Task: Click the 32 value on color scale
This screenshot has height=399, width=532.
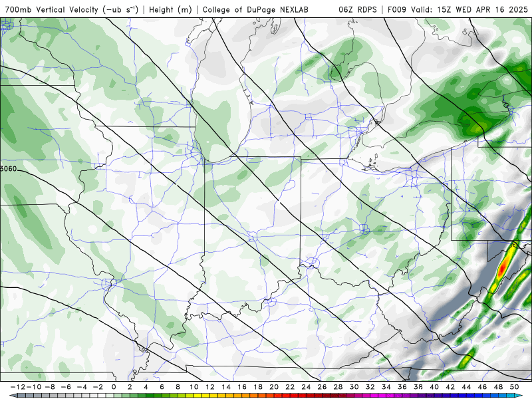Action: click(370, 387)
